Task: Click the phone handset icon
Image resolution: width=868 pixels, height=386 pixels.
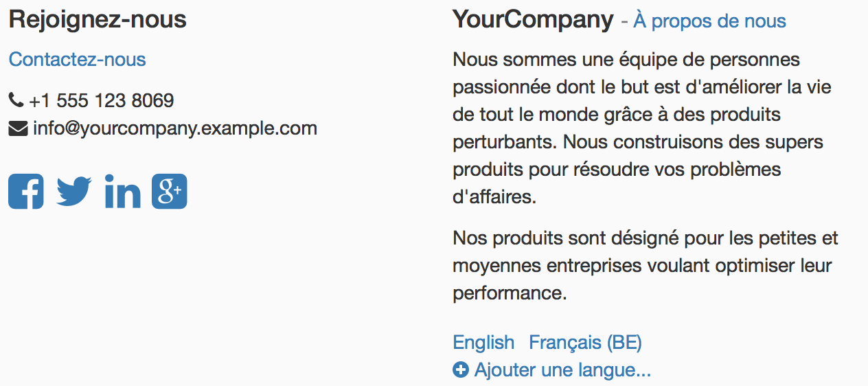Action: click(x=16, y=101)
